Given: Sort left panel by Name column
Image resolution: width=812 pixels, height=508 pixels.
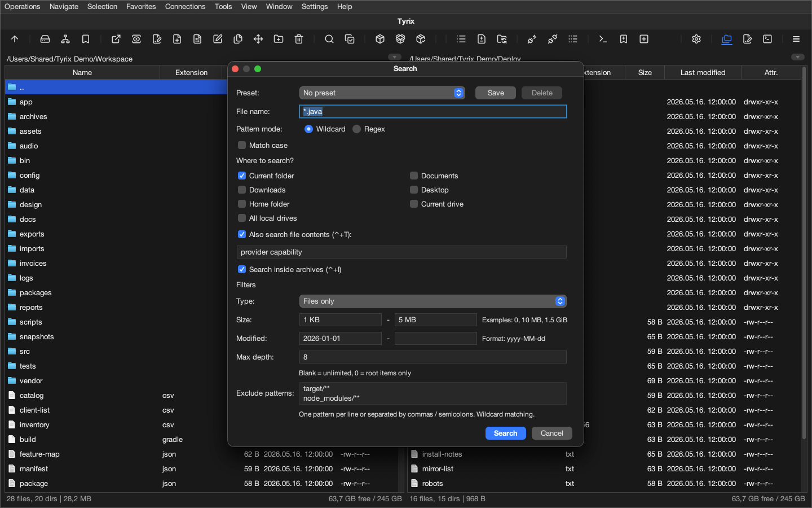Looking at the screenshot, I should point(82,72).
